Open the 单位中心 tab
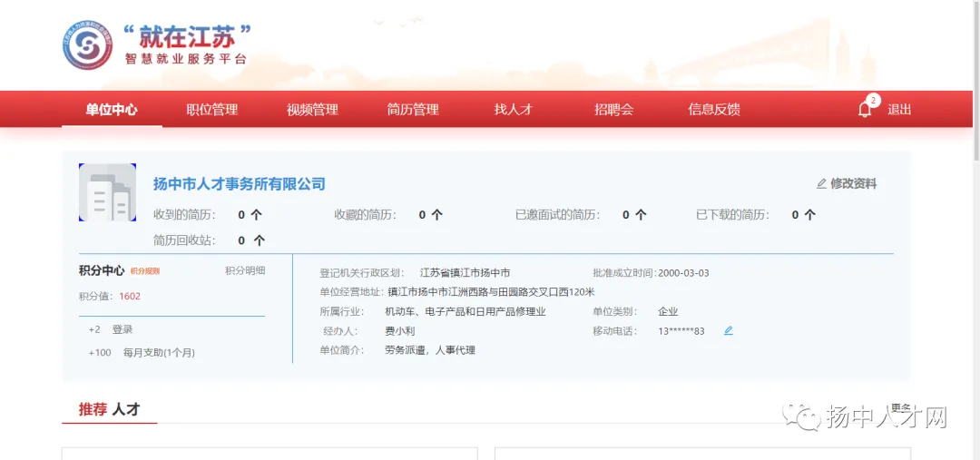Image resolution: width=980 pixels, height=460 pixels. click(x=112, y=110)
